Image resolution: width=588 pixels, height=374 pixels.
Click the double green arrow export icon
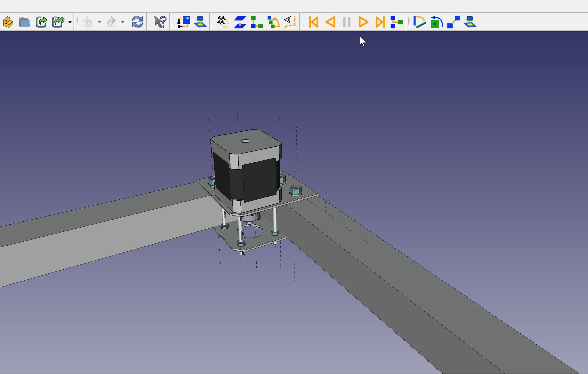coord(58,22)
